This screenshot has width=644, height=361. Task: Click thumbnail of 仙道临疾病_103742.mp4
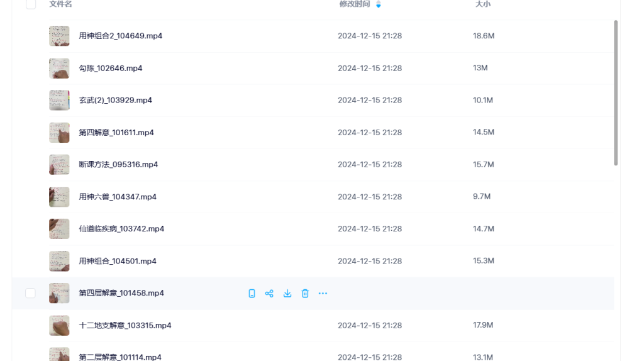(59, 229)
